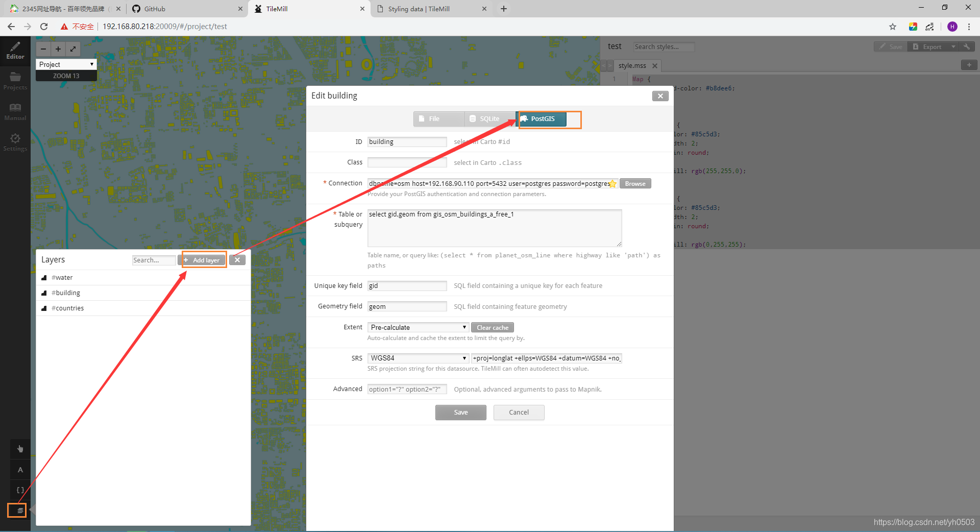Click the favorite star in Connection field
This screenshot has height=532, width=980.
click(612, 184)
